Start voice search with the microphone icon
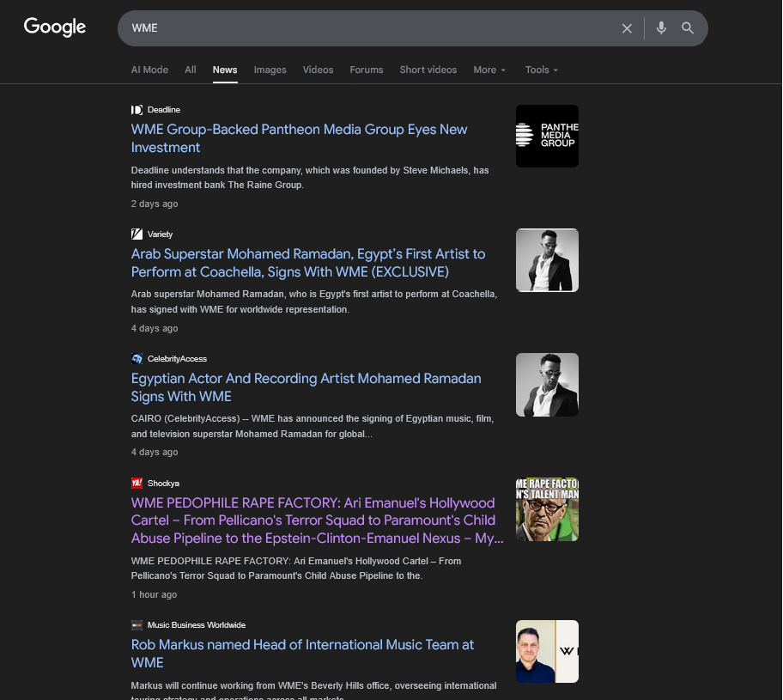Image resolution: width=783 pixels, height=700 pixels. 661,28
